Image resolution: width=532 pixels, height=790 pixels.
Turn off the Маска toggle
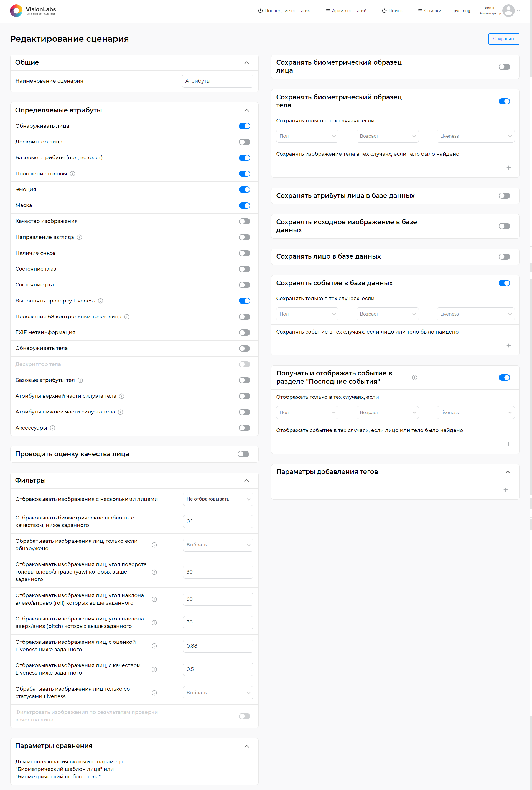(244, 205)
